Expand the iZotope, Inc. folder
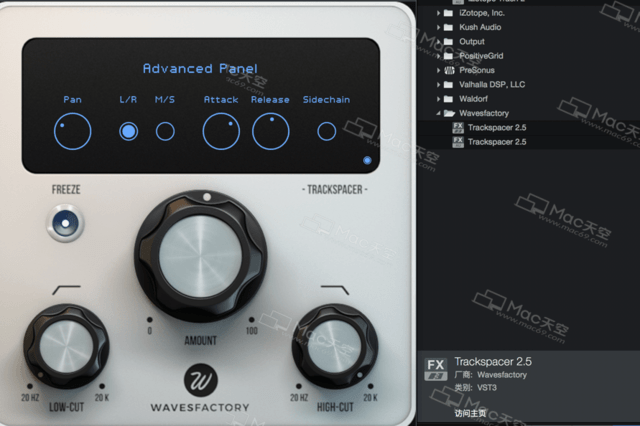 click(x=438, y=13)
